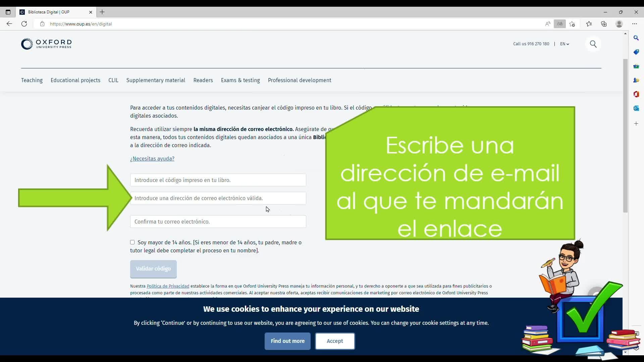Screen dimensions: 644x362
Task: Open browser Settings and more menu
Action: tap(634, 24)
